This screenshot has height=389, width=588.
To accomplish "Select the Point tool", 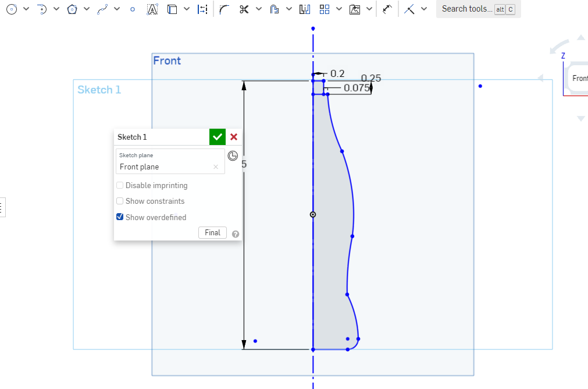I will [x=132, y=9].
